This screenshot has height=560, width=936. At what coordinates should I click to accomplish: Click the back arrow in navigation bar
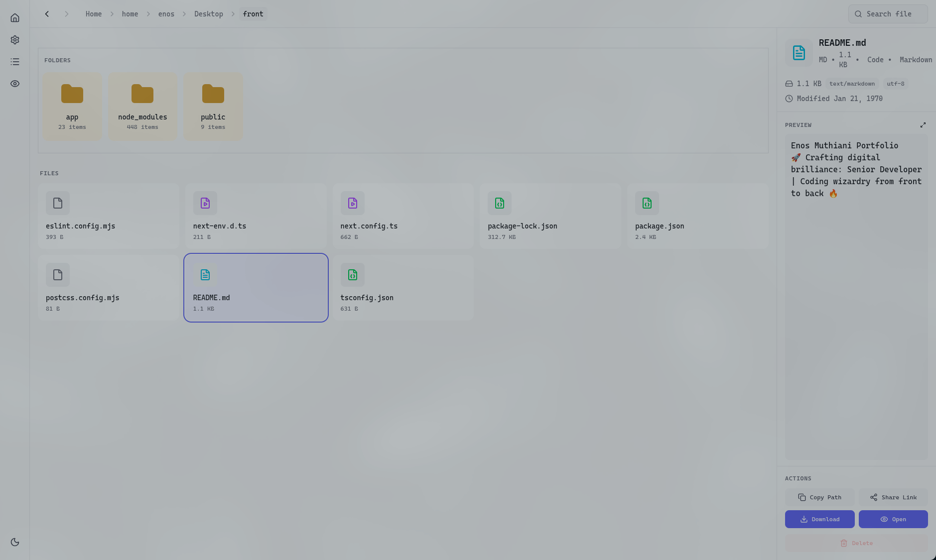(47, 14)
